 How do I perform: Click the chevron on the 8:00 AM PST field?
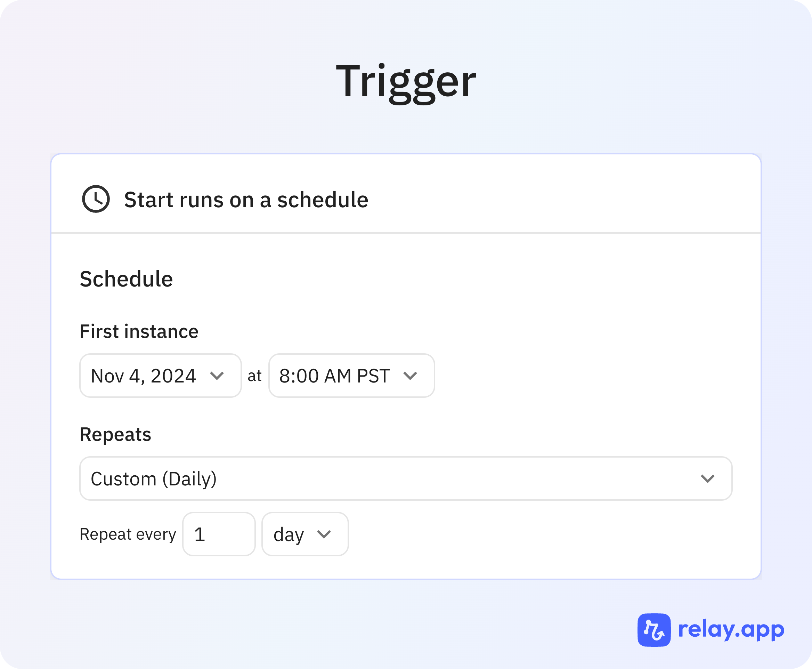pos(411,376)
